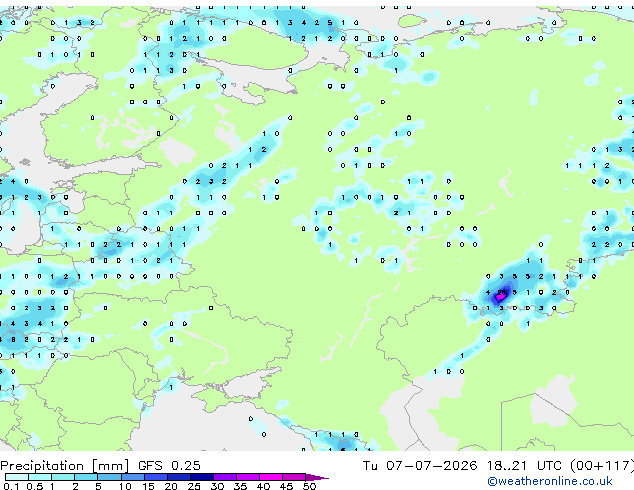Click the '0.1' legend scale label

tap(11, 486)
